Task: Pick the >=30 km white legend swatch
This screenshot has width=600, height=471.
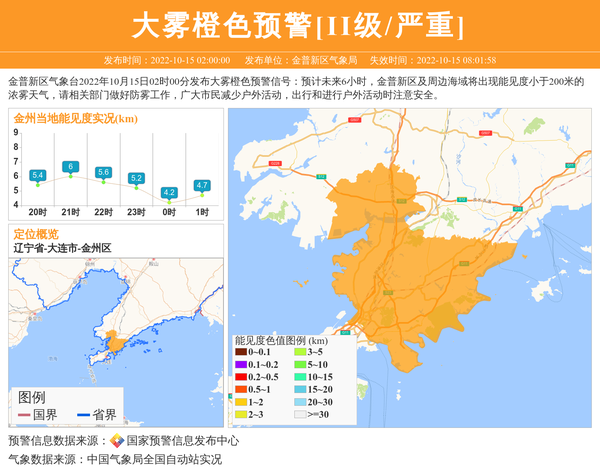Action: [299, 413]
